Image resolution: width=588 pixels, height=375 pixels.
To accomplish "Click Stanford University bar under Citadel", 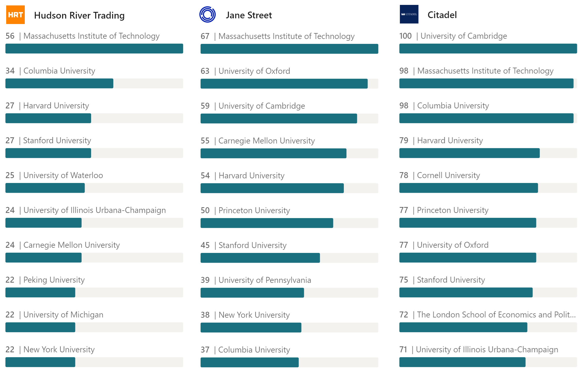I will point(488,292).
